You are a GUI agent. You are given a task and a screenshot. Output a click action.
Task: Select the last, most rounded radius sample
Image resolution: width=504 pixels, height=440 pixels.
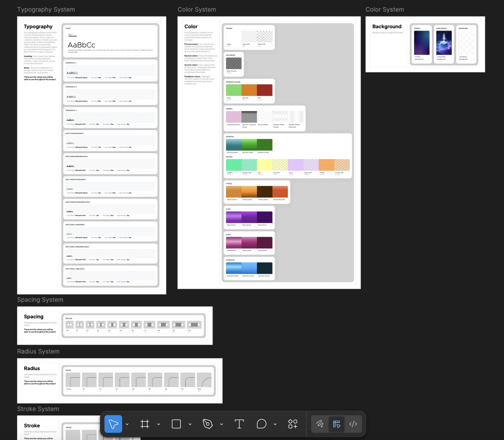[x=204, y=380]
